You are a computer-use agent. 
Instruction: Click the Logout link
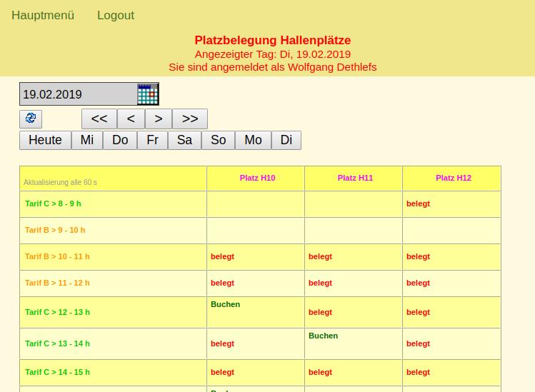116,15
